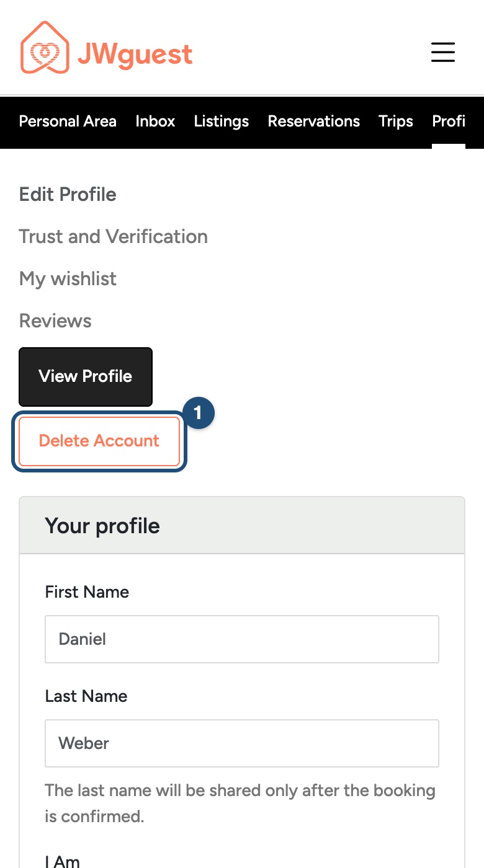Viewport: 484px width, 868px height.
Task: Focus the Last Name field containing Weber
Action: [x=242, y=743]
